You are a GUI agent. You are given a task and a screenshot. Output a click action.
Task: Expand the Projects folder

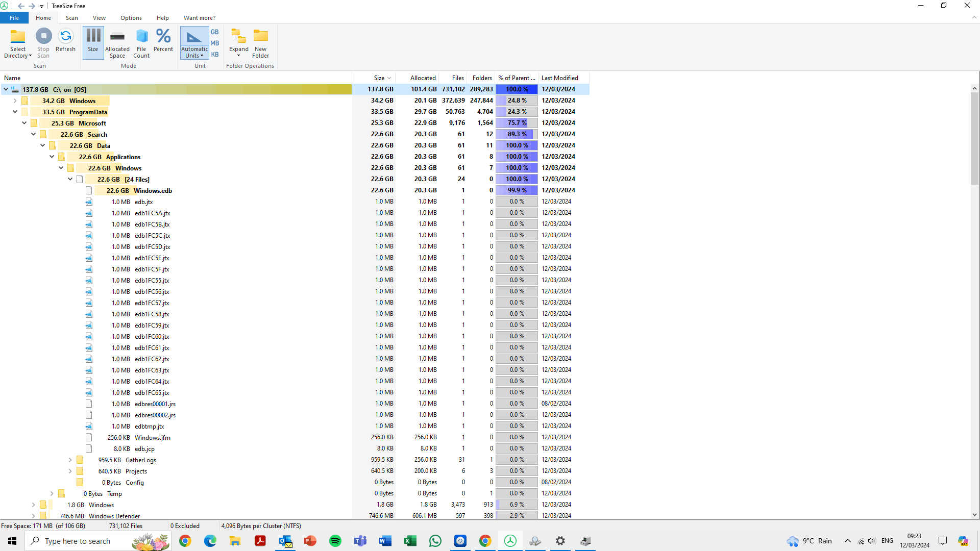(70, 471)
